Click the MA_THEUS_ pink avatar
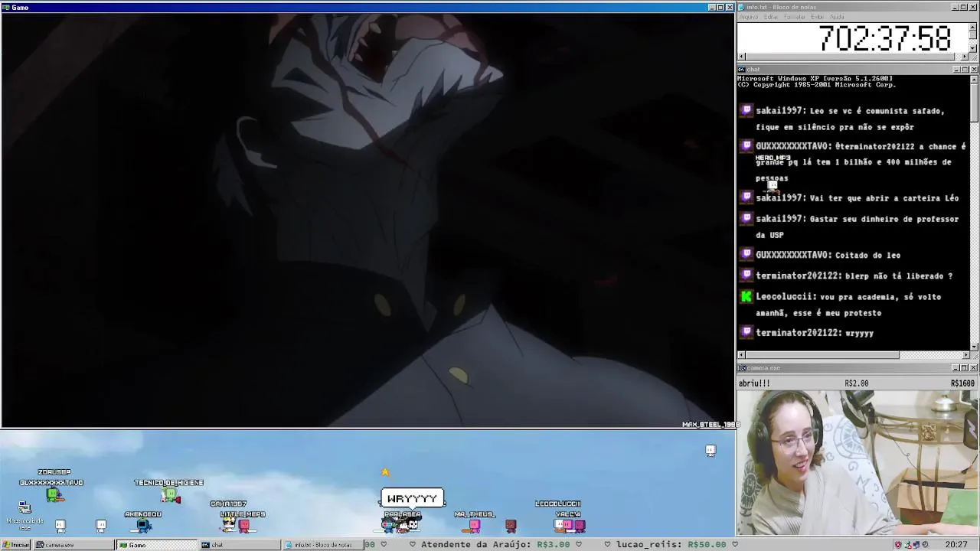 (x=475, y=525)
